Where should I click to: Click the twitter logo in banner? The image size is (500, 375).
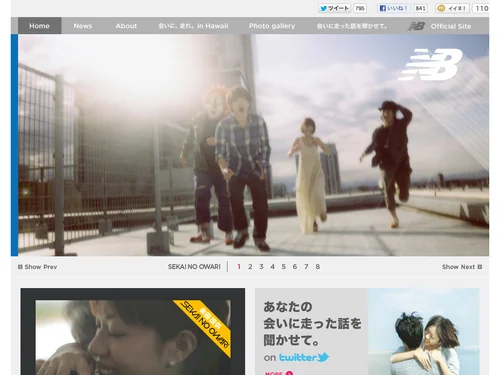(x=304, y=357)
